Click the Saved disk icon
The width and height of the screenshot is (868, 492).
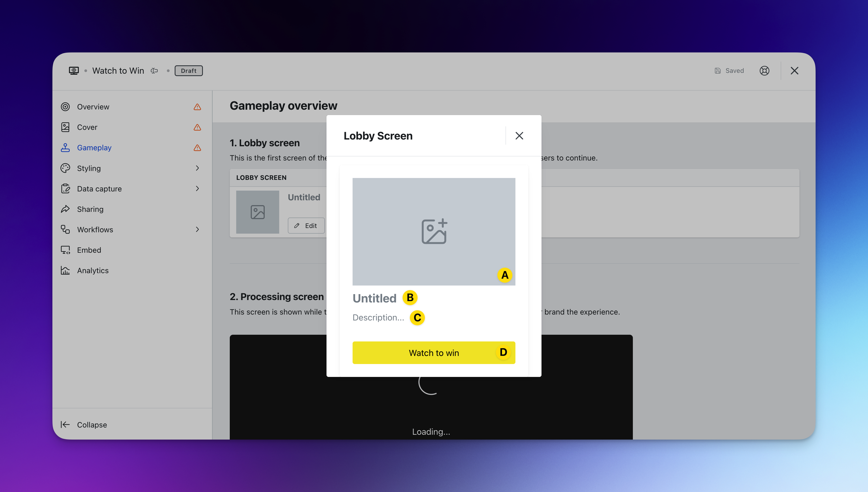(718, 71)
